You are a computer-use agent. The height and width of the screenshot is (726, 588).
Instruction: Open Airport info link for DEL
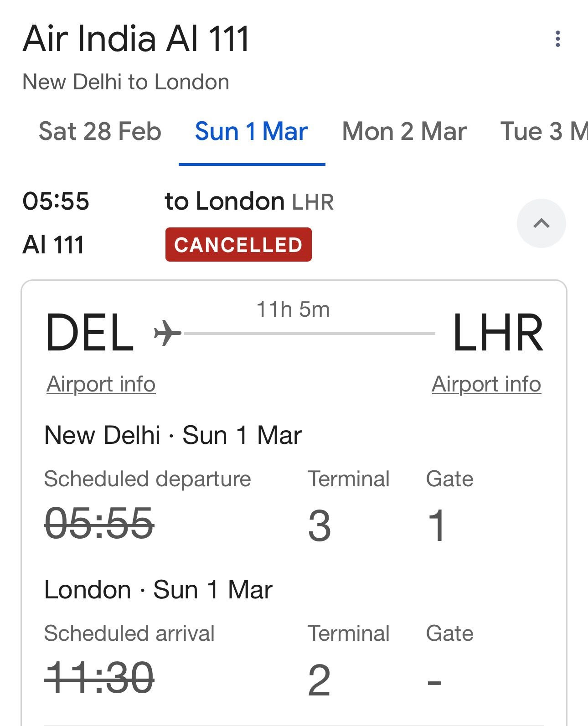[x=101, y=384]
